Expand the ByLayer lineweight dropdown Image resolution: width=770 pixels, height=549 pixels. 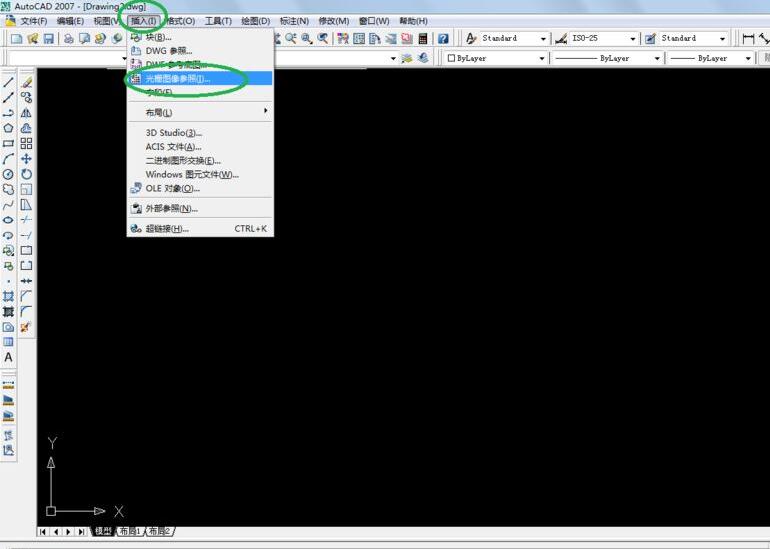point(710,58)
